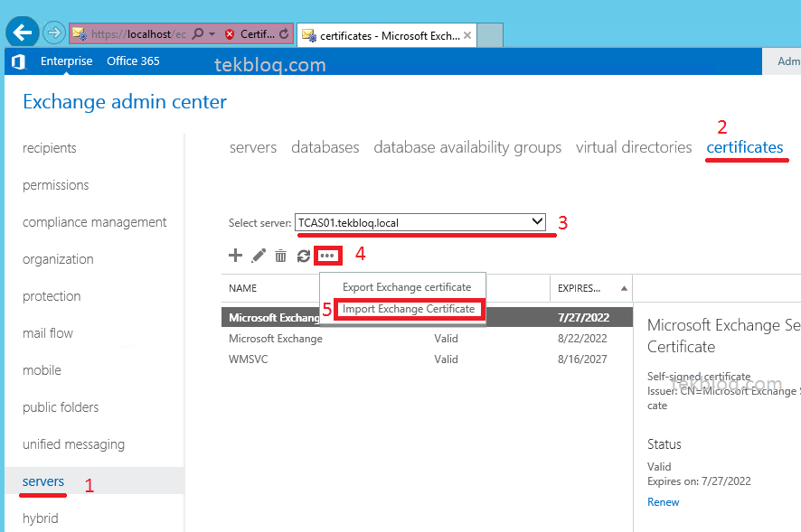The width and height of the screenshot is (801, 532).
Task: Choose Export Exchange certificate
Action: pyautogui.click(x=407, y=287)
